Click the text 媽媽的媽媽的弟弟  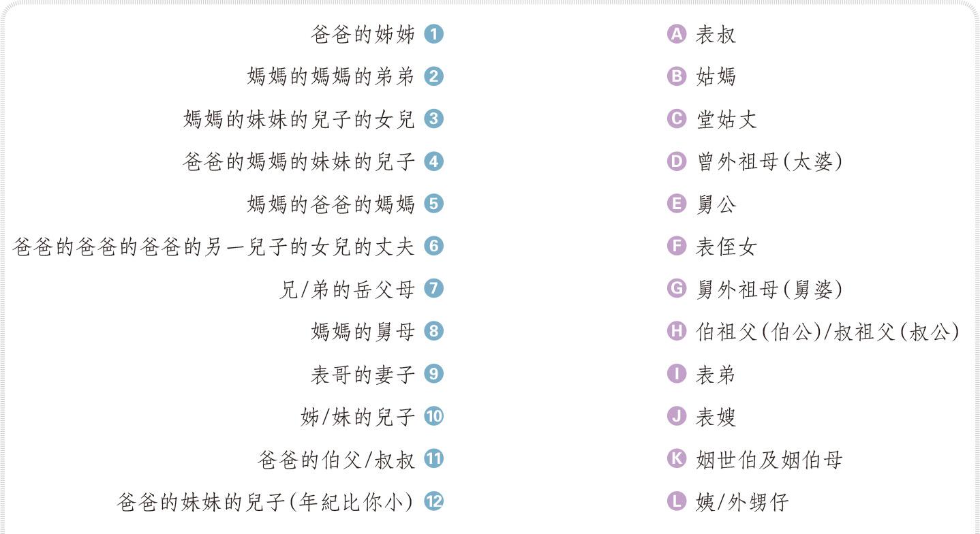click(331, 76)
